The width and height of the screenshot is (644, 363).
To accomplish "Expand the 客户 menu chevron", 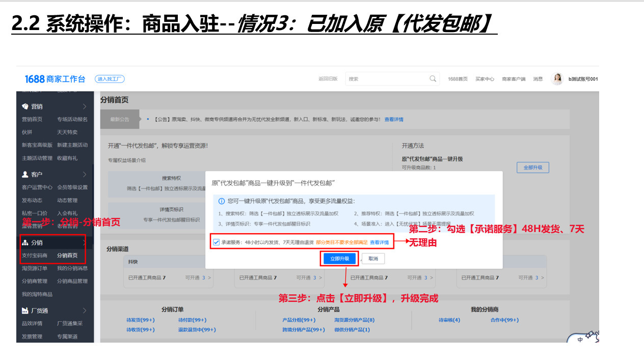I will coord(85,174).
